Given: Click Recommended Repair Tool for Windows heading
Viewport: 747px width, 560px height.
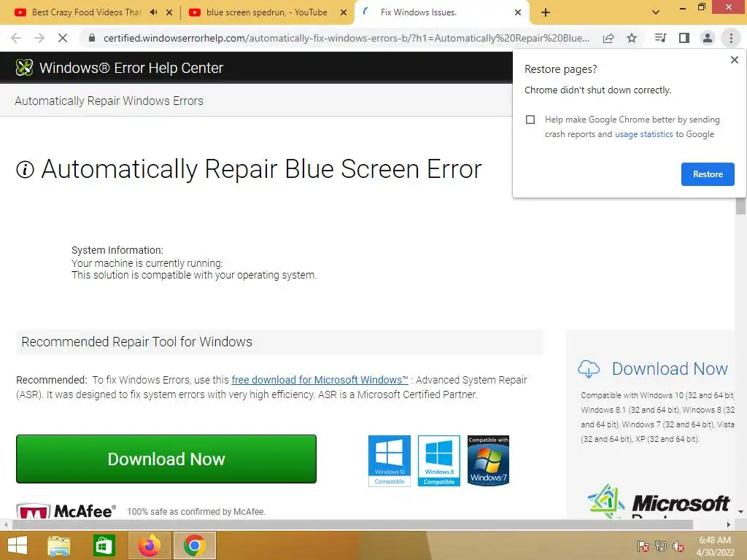Looking at the screenshot, I should pyautogui.click(x=136, y=342).
